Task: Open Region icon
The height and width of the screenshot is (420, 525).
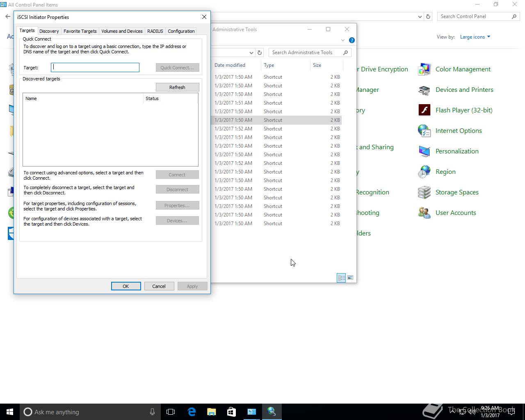Action: tap(424, 172)
